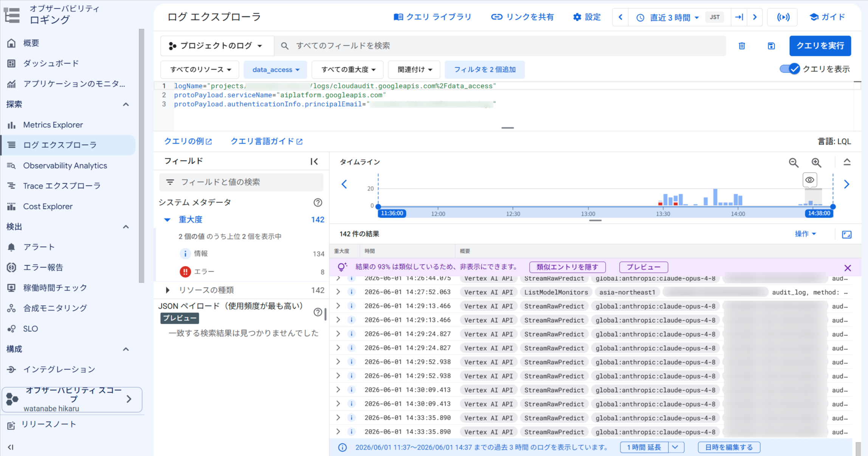This screenshot has height=456, width=868.
Task: Open system metadata help icon
Action: 318,202
